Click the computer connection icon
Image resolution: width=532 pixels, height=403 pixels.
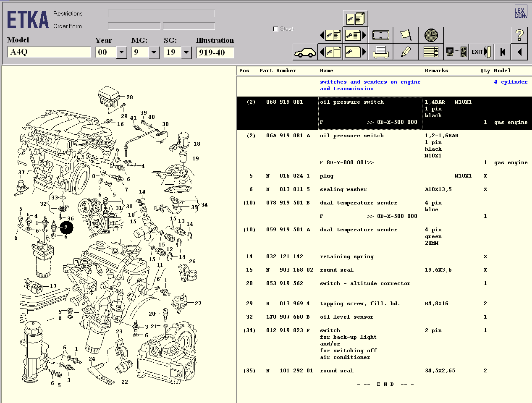point(456,52)
